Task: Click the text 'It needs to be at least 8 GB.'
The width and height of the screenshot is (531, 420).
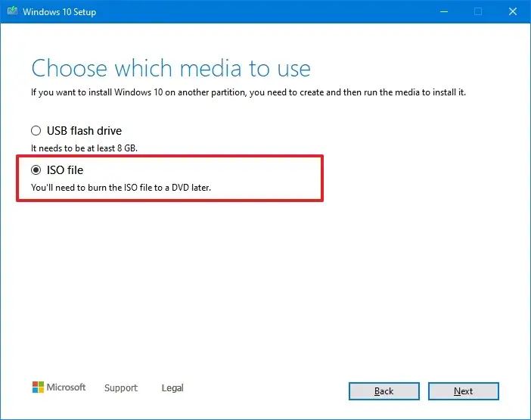Action: point(84,148)
